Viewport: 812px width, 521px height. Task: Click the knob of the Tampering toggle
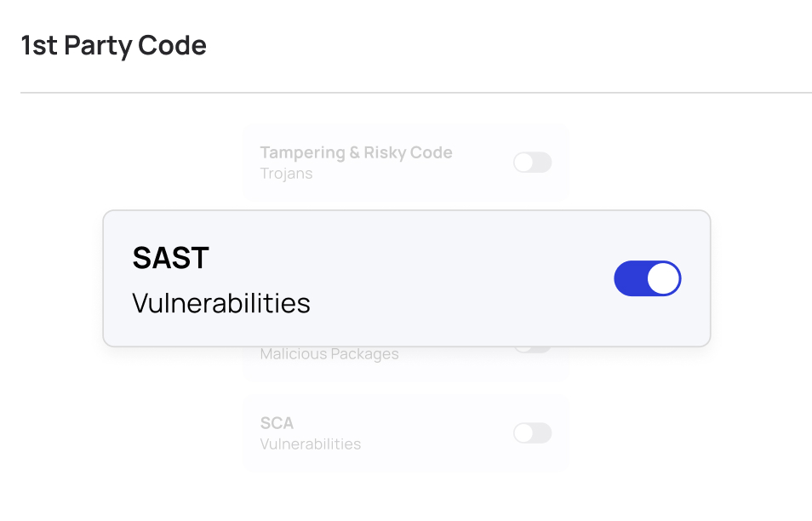click(x=523, y=163)
